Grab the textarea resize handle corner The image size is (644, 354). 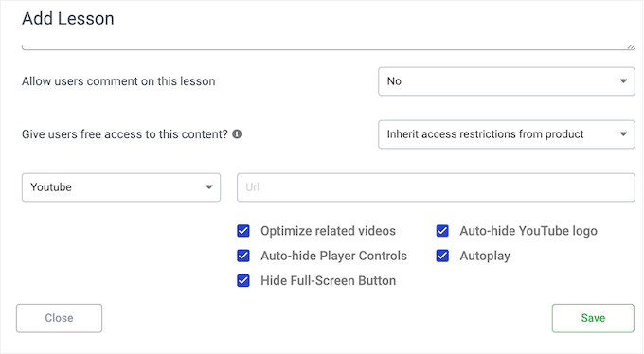click(x=631, y=46)
